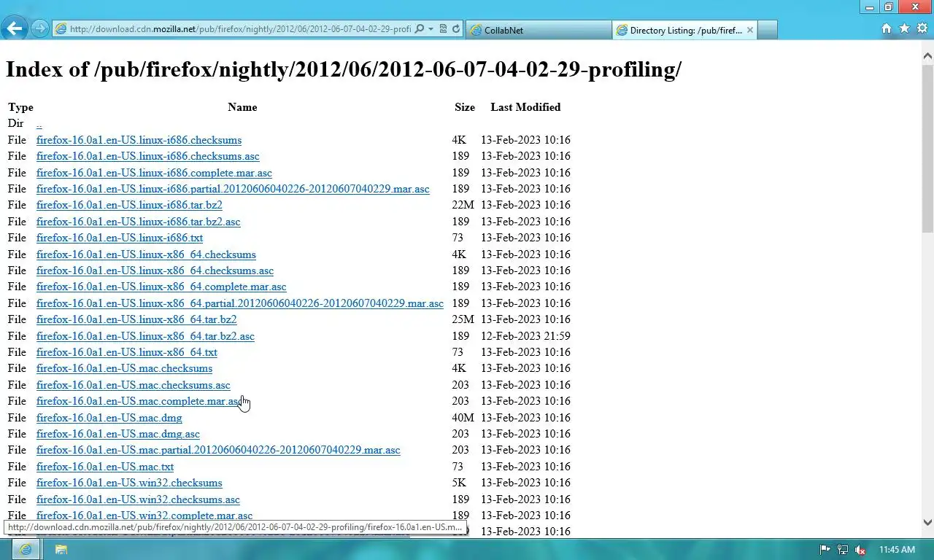Screen dimensions: 934x560
Task: Open mac.partial mar.asc link
Action: [x=218, y=450]
